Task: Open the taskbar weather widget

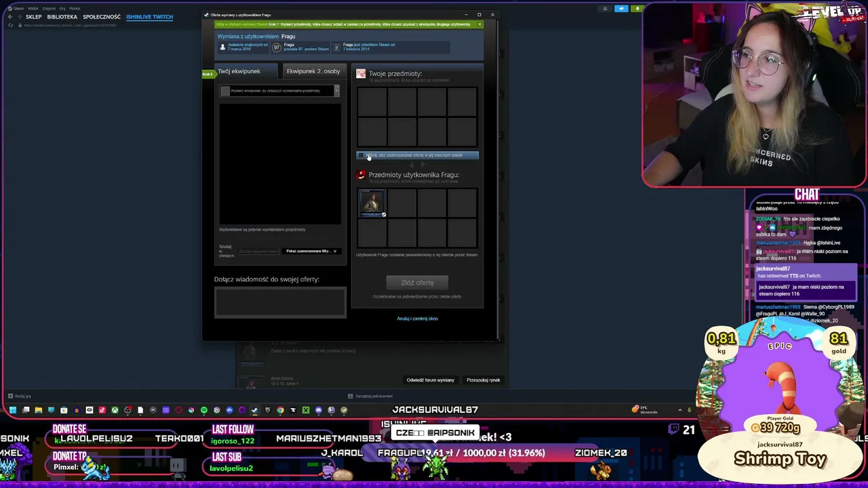Action: 645,410
